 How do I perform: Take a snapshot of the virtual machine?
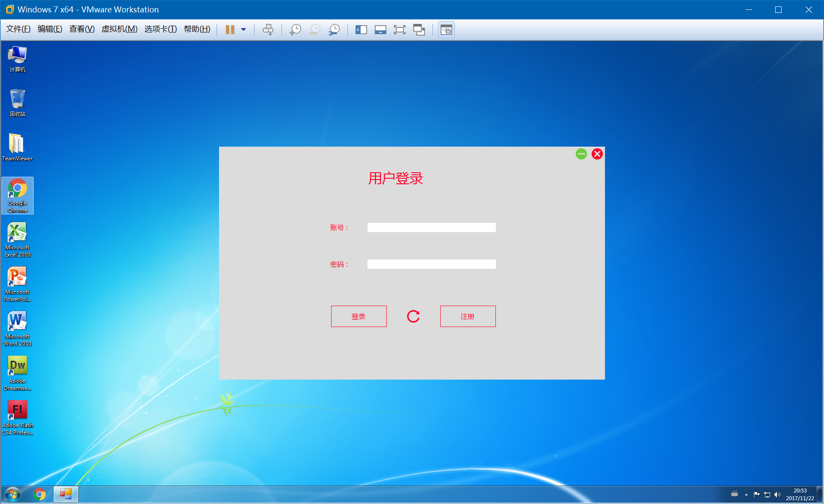[x=295, y=29]
